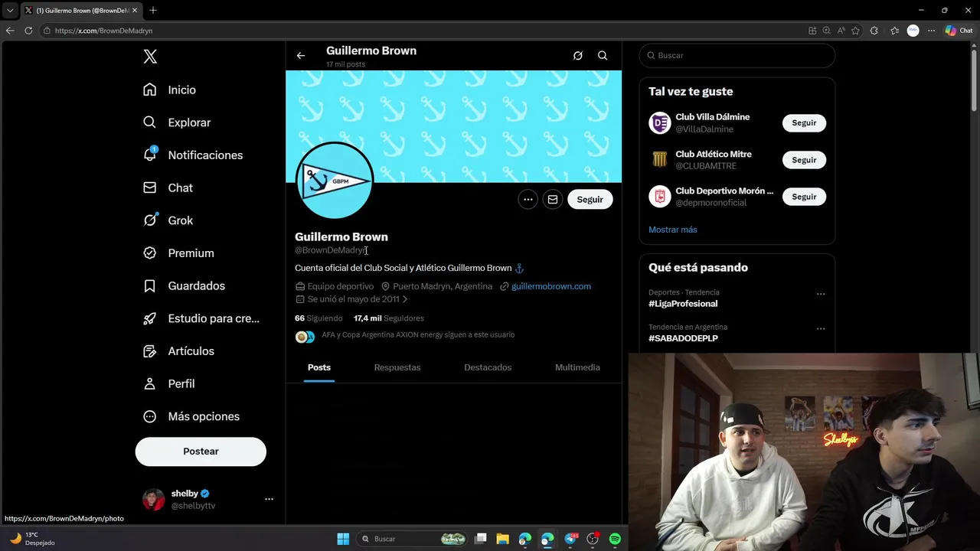Open the guillermobrown.com link
This screenshot has height=551, width=980.
click(x=550, y=286)
